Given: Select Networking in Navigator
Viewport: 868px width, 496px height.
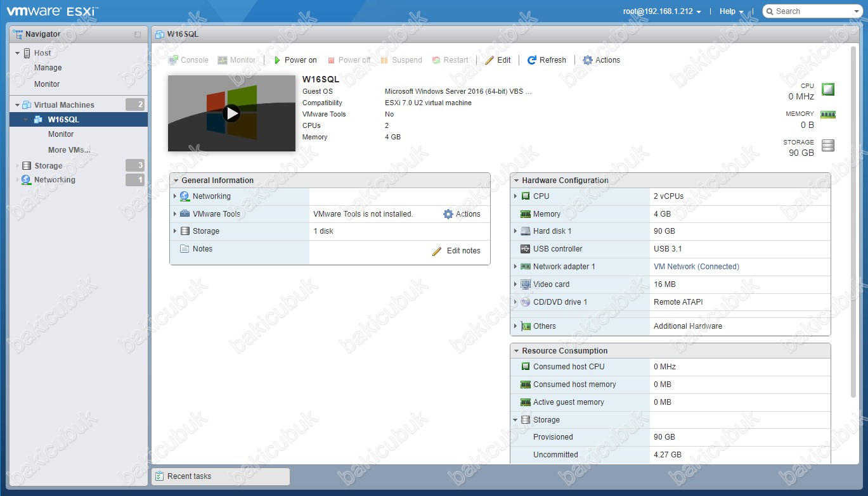Looking at the screenshot, I should click(x=55, y=180).
